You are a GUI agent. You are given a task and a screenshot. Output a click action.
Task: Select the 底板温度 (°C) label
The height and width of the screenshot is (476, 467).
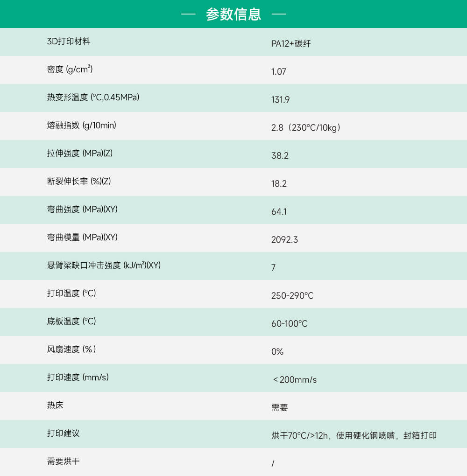click(x=71, y=321)
